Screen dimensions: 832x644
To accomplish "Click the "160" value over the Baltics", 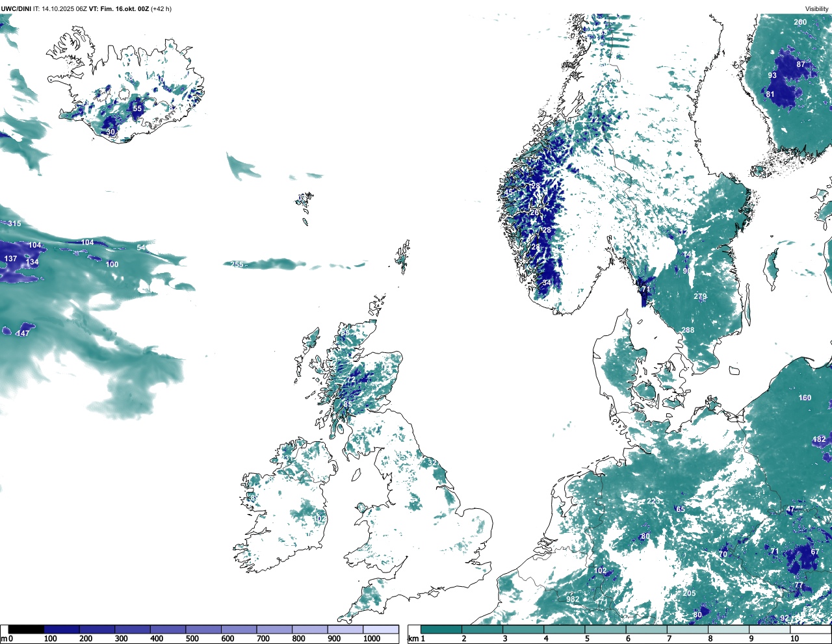I will coord(805,398).
